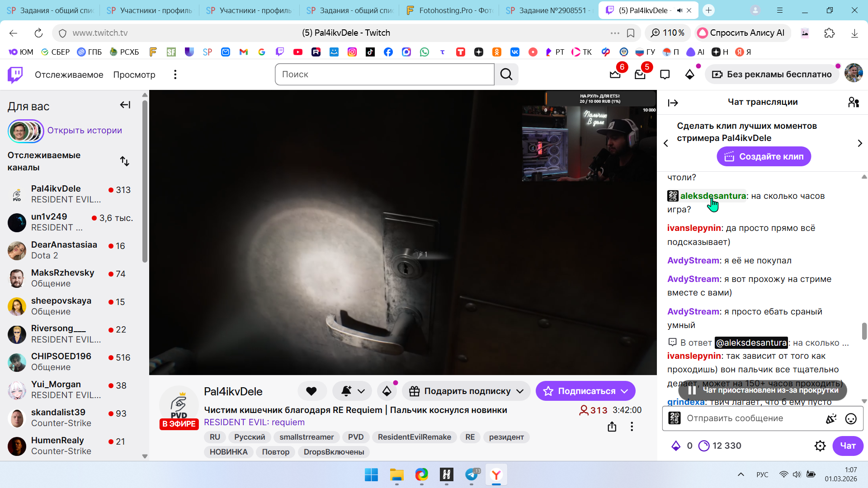Collapse the For You sidebar
This screenshot has height=488, width=868.
(125, 105)
